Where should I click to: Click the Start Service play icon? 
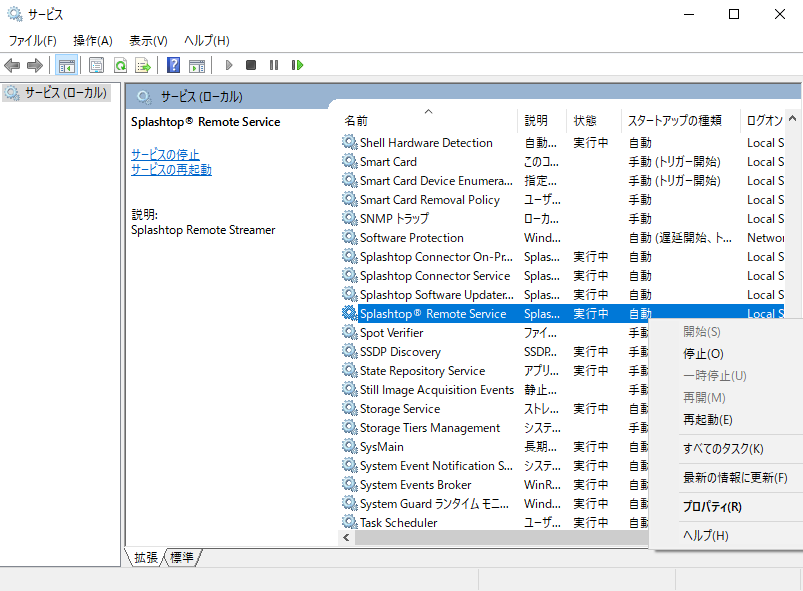(x=229, y=65)
